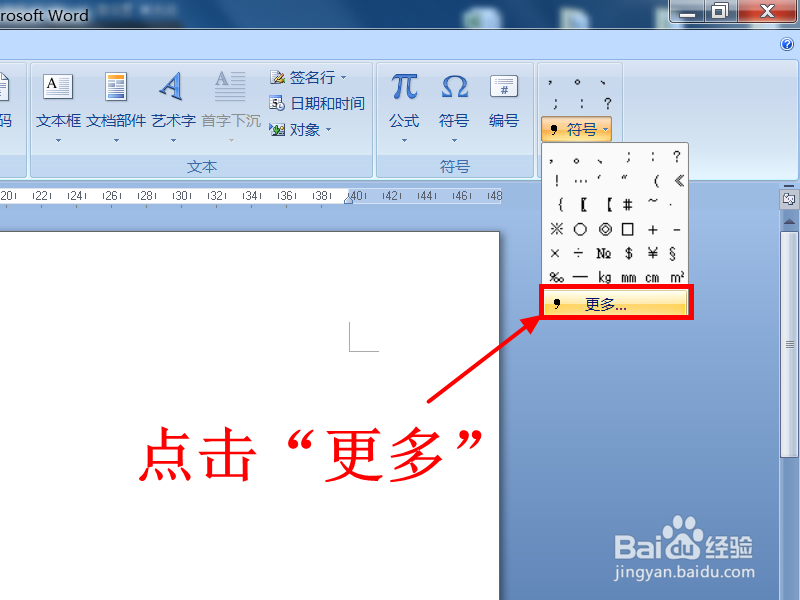Click 更多... to open Symbol dialog
Image resolution: width=800 pixels, height=600 pixels.
click(615, 302)
